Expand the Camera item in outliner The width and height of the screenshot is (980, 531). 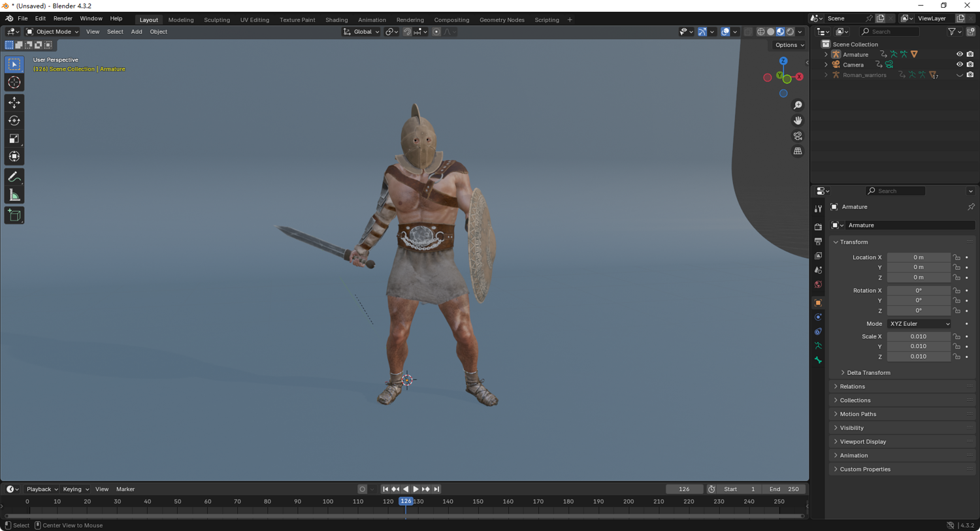point(826,65)
